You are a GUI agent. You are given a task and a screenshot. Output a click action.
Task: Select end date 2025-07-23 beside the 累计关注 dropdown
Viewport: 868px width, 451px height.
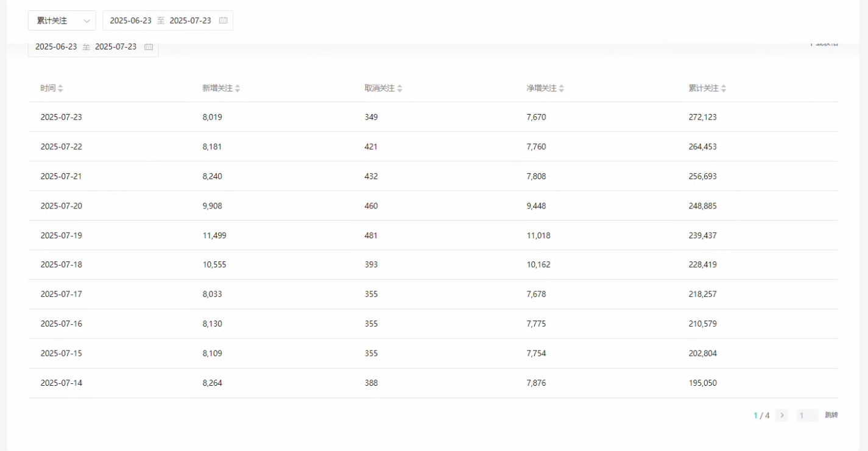(190, 21)
